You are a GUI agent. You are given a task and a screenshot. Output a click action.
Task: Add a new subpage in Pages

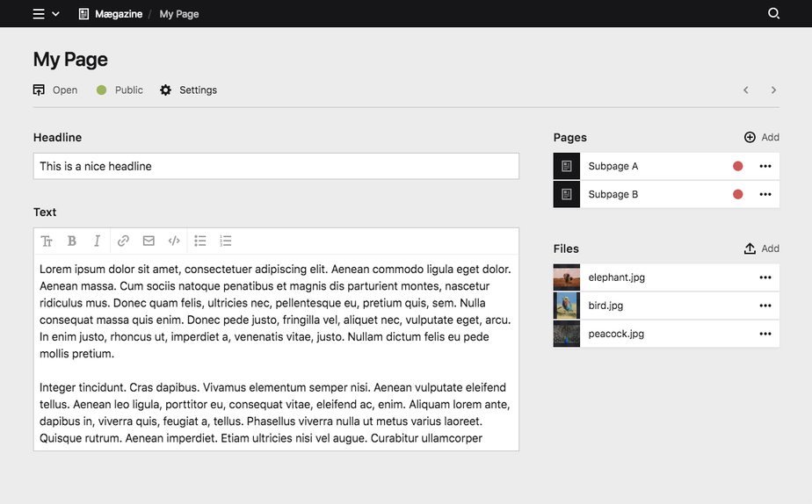pyautogui.click(x=761, y=138)
